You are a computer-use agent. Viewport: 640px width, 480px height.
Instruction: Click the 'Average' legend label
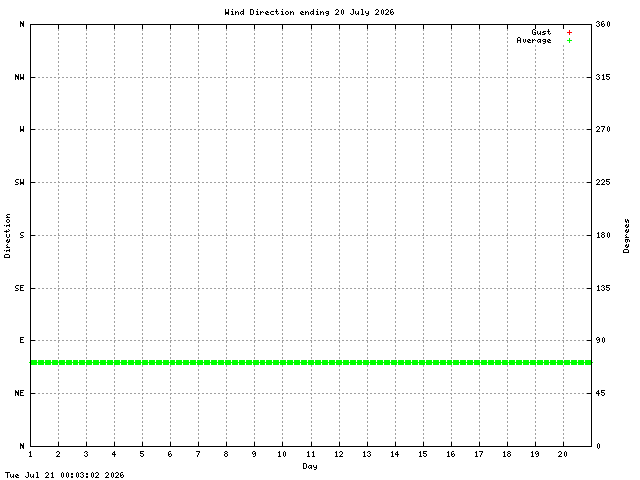click(x=534, y=40)
